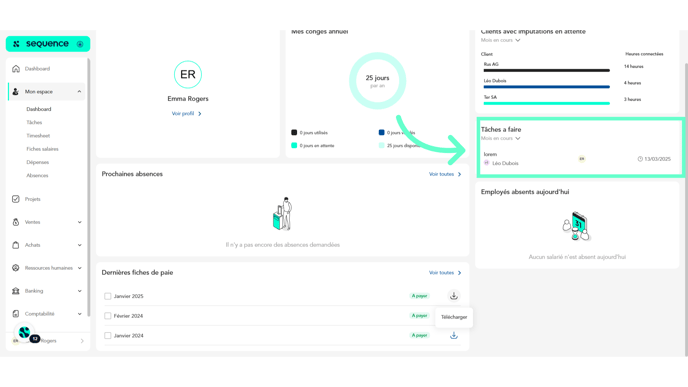Download the Janvier 2025 payslip
This screenshot has width=688, height=387.
pos(454,296)
